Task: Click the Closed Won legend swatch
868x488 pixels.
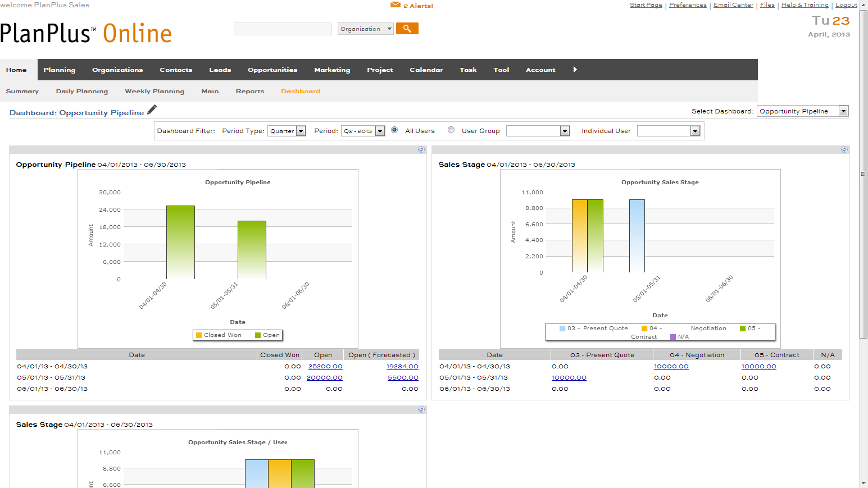Action: pyautogui.click(x=199, y=335)
